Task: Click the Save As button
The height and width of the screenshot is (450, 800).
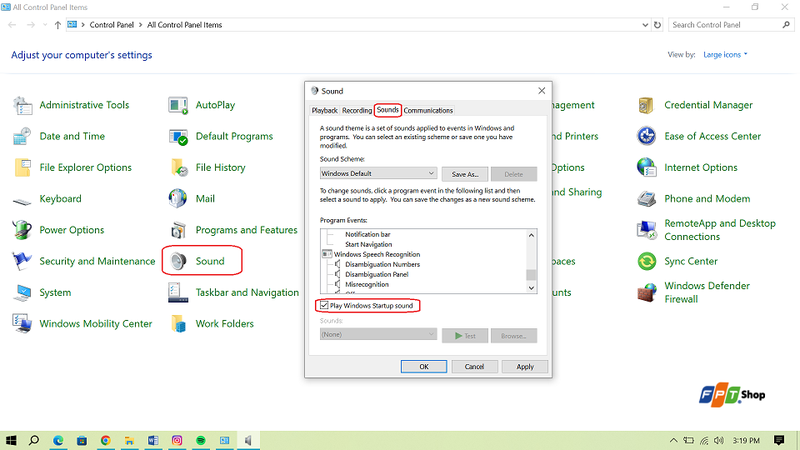Action: pyautogui.click(x=465, y=174)
